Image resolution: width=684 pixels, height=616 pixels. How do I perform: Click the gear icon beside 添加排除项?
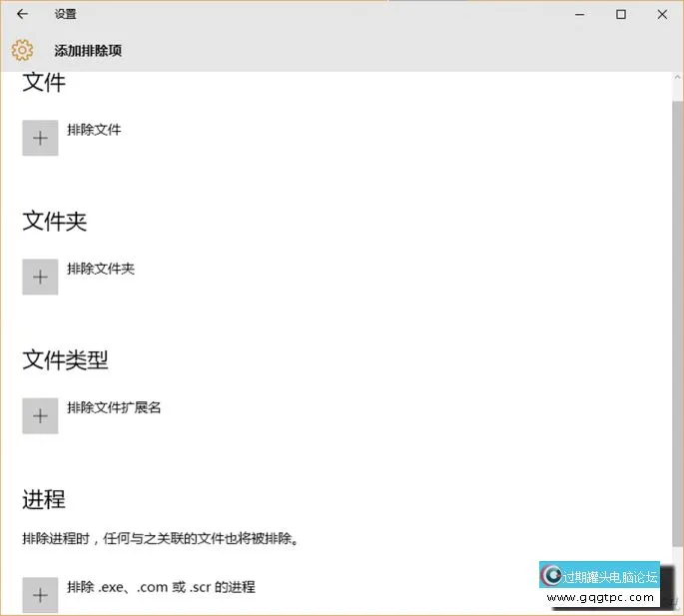coord(22,50)
